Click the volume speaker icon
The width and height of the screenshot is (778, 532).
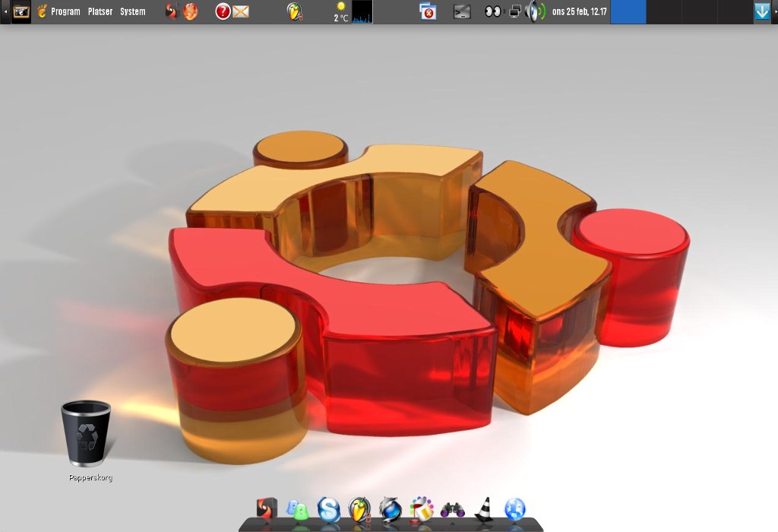tap(535, 11)
